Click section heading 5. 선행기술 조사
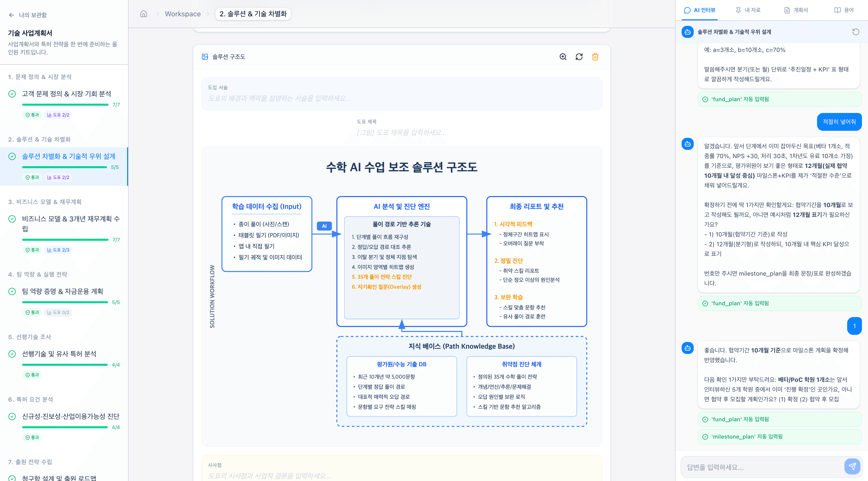 click(30, 337)
